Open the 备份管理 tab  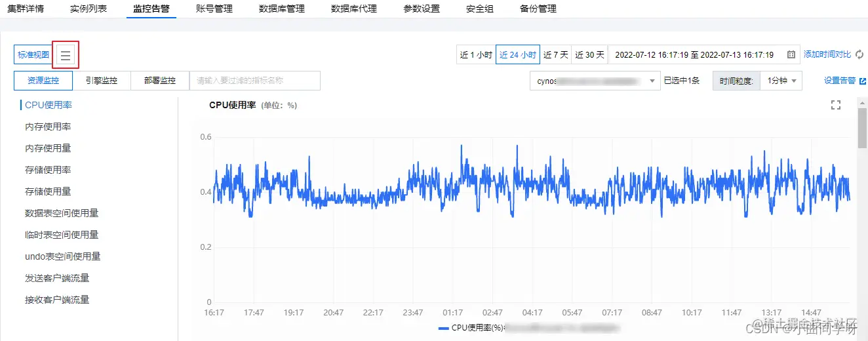pyautogui.click(x=538, y=9)
